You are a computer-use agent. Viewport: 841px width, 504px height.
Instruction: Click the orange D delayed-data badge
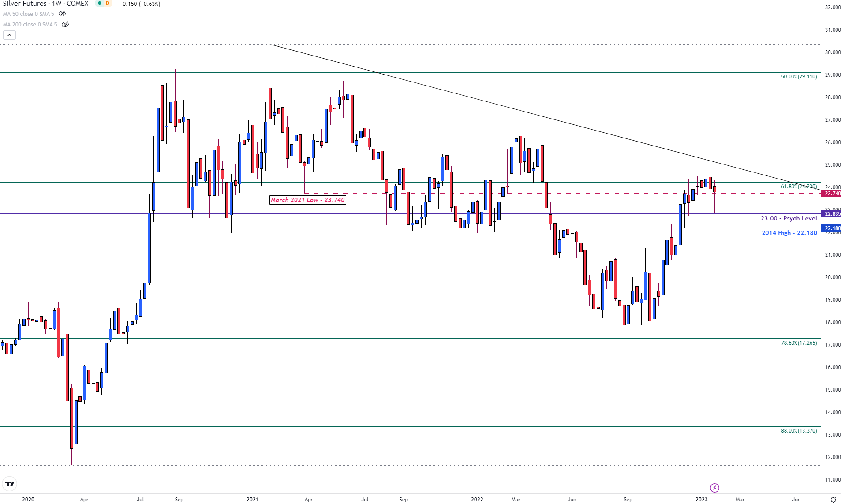point(108,4)
